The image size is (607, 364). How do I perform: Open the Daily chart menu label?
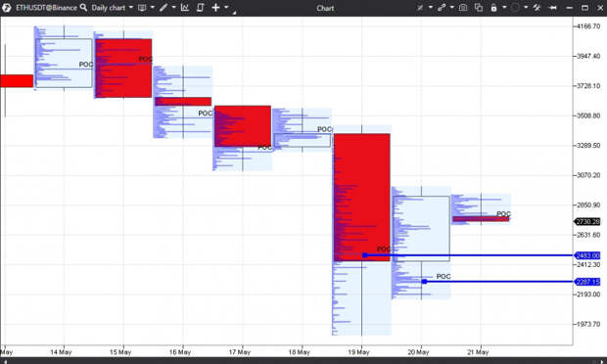[x=109, y=8]
